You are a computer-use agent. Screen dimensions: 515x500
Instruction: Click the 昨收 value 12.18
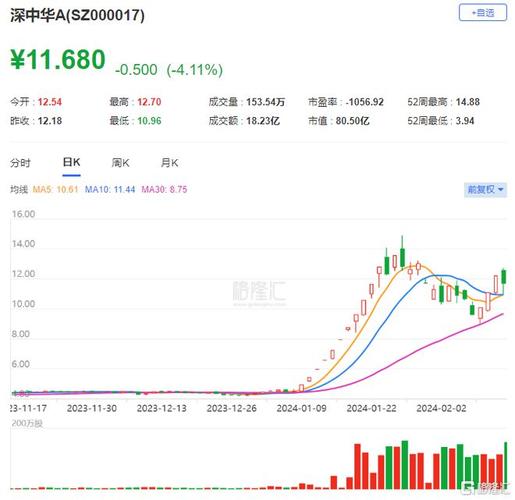point(50,121)
